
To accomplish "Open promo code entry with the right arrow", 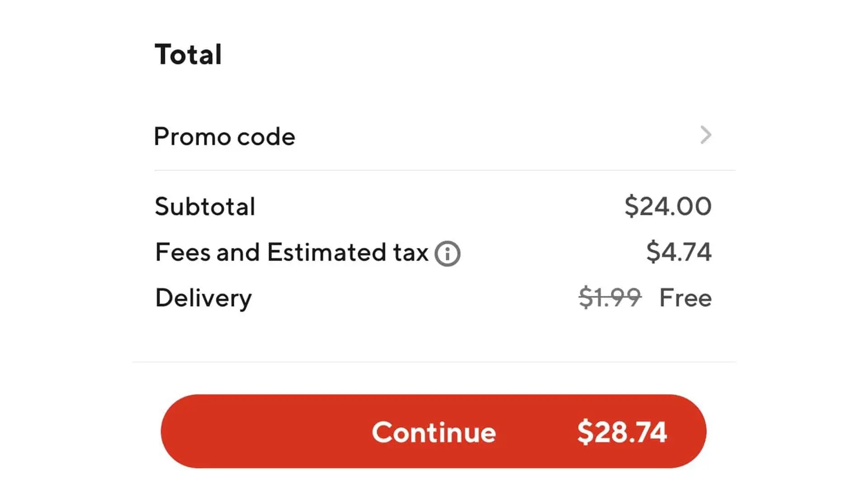I will pyautogui.click(x=705, y=135).
